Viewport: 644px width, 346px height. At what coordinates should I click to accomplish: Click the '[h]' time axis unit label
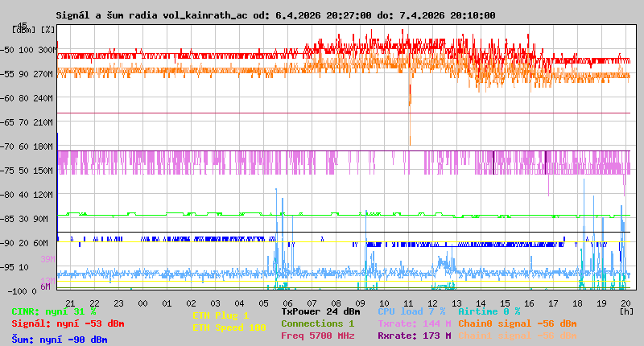click(x=626, y=311)
